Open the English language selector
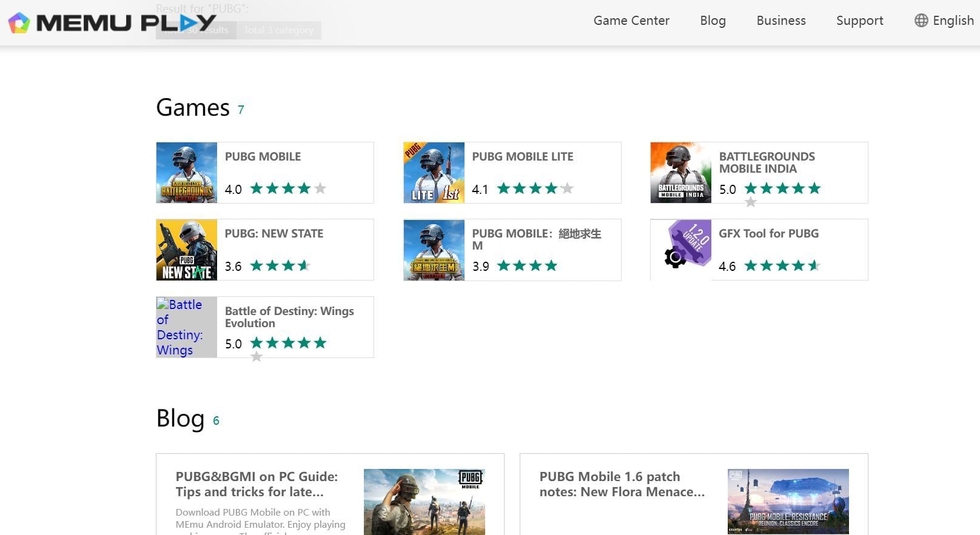The image size is (980, 535). tap(953, 21)
